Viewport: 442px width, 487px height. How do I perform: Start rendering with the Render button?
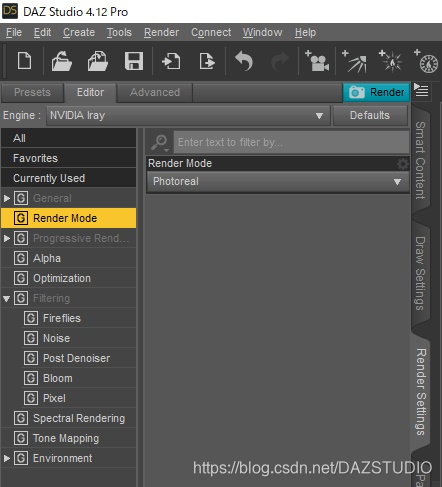(376, 92)
